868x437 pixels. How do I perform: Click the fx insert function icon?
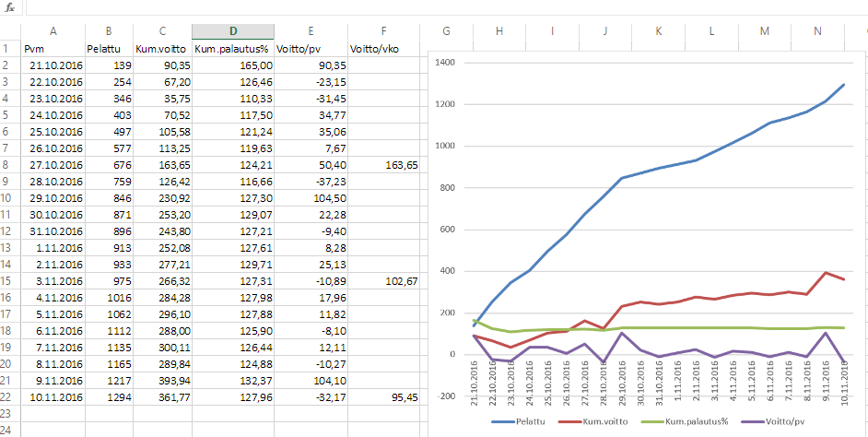click(9, 8)
